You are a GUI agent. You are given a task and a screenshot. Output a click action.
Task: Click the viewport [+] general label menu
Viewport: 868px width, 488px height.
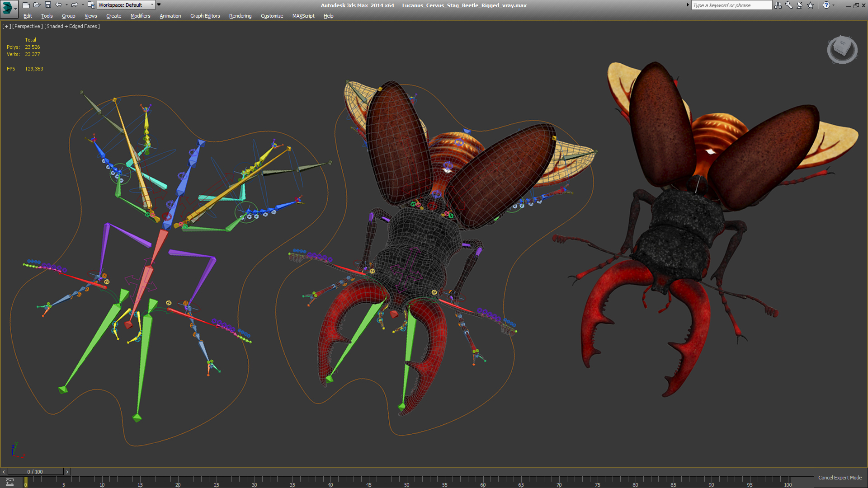pos(6,26)
